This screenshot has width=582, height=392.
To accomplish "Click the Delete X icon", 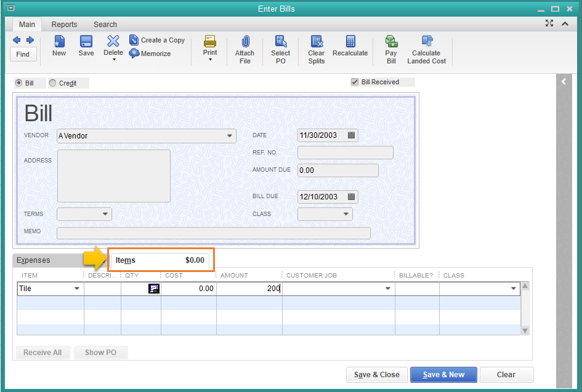I will click(x=113, y=41).
